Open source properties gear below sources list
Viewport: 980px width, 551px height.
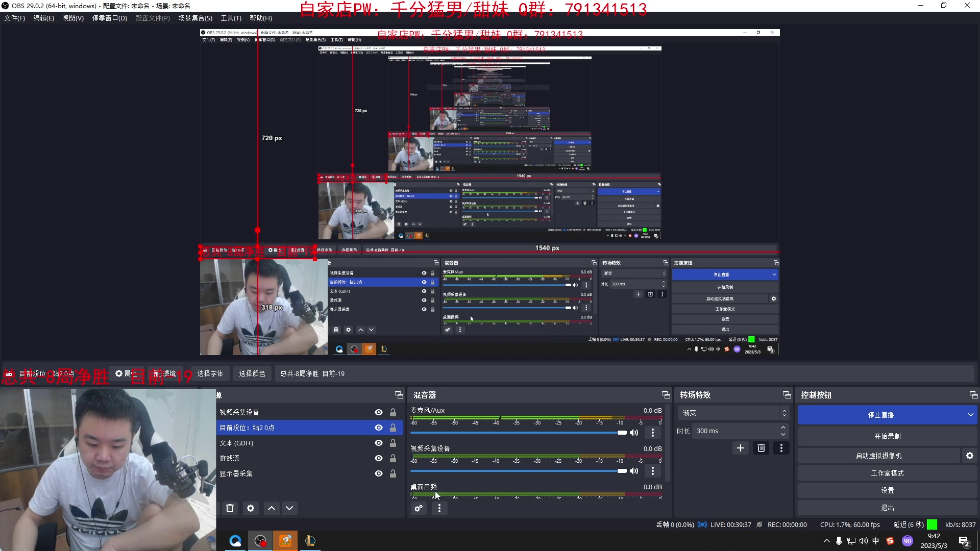pos(251,508)
